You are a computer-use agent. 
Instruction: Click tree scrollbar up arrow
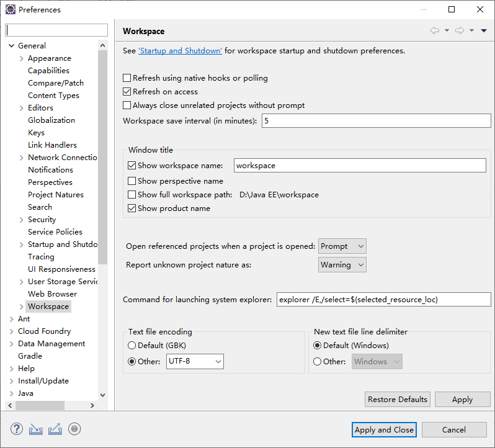click(x=102, y=45)
